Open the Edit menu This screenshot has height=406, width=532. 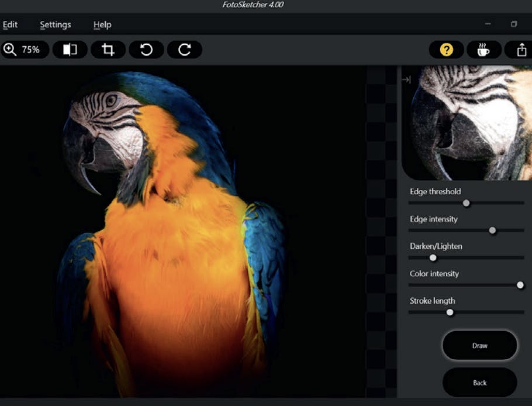pos(10,25)
